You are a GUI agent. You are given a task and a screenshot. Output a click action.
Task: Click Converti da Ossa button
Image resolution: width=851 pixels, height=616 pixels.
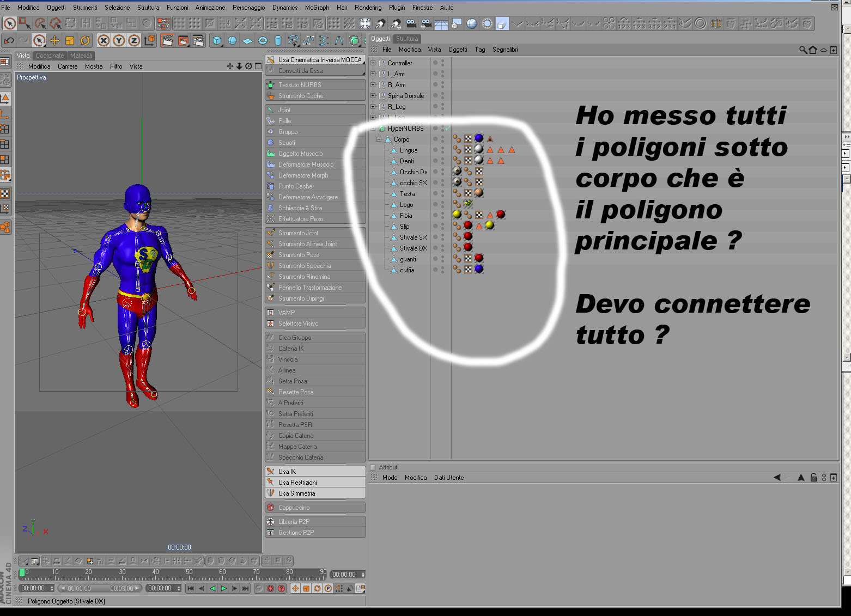pos(315,71)
